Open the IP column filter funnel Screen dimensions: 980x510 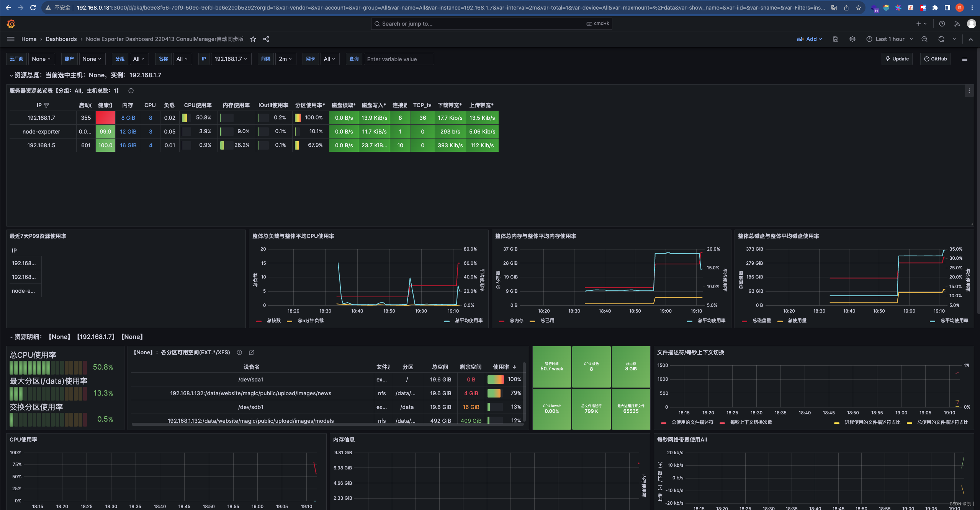[46, 105]
